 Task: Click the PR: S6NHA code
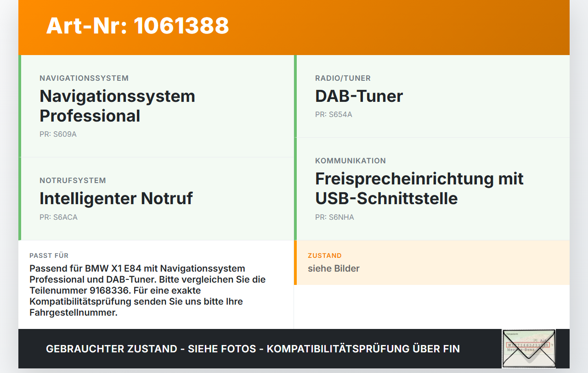pos(334,217)
